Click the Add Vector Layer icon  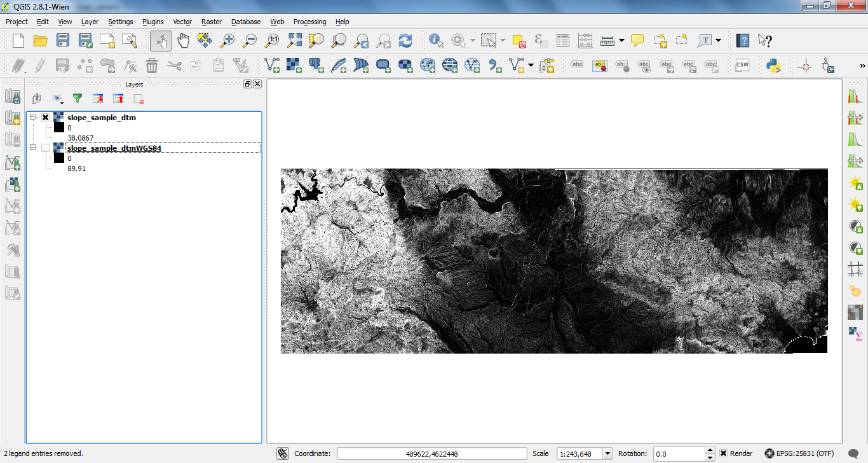pyautogui.click(x=272, y=65)
